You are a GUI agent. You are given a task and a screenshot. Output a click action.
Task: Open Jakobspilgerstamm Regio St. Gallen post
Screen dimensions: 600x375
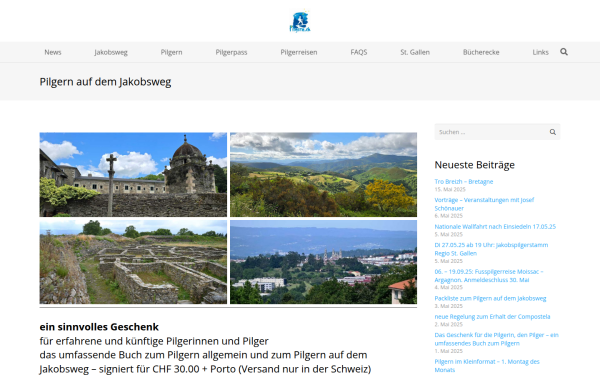tap(491, 249)
